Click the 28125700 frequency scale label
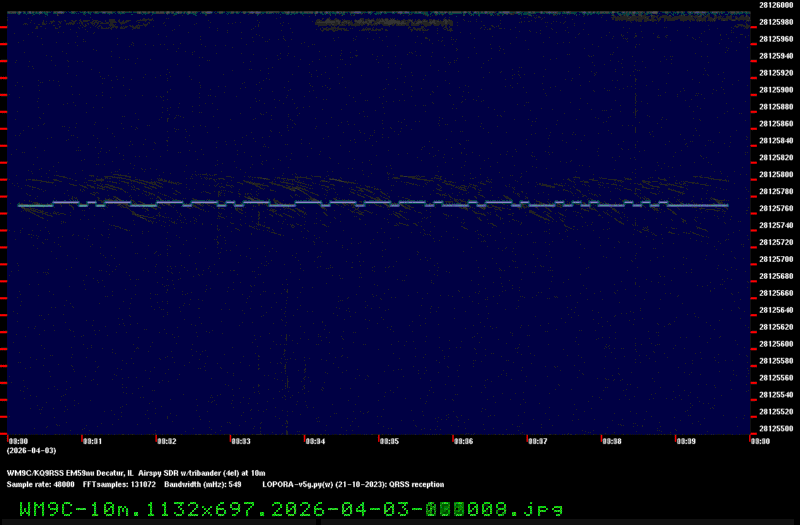Viewport: 800px width, 525px height. [x=776, y=259]
